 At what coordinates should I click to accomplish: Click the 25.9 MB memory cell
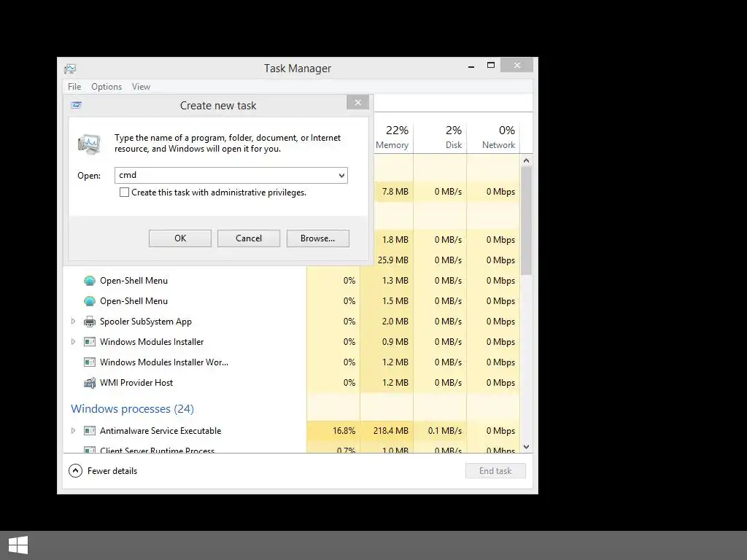[x=393, y=260]
